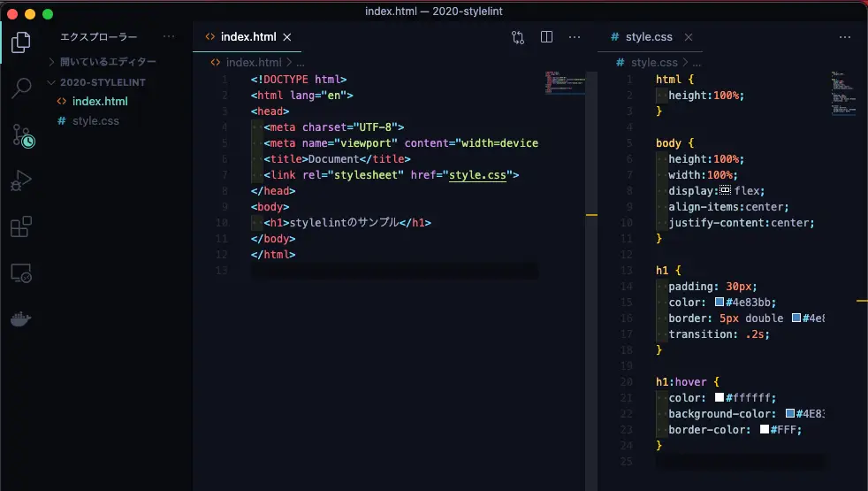The width and height of the screenshot is (868, 491).
Task: Switch to the style.css editor tab
Action: pos(648,37)
